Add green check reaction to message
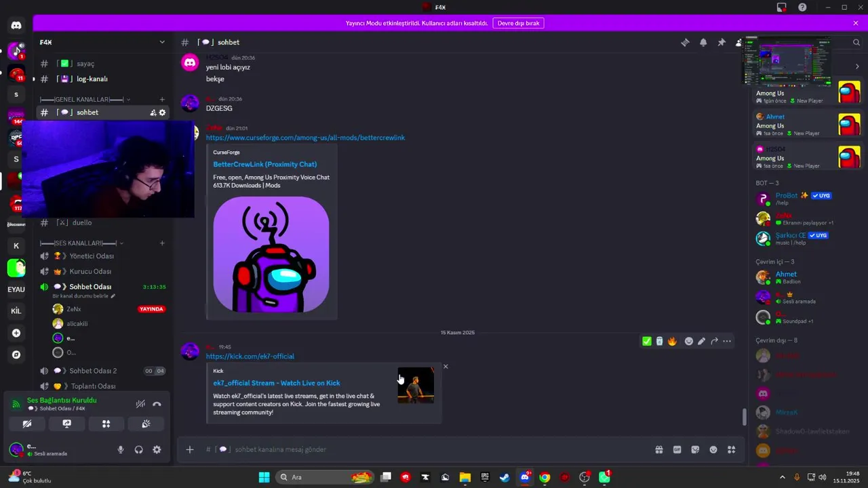The image size is (868, 488). click(647, 341)
